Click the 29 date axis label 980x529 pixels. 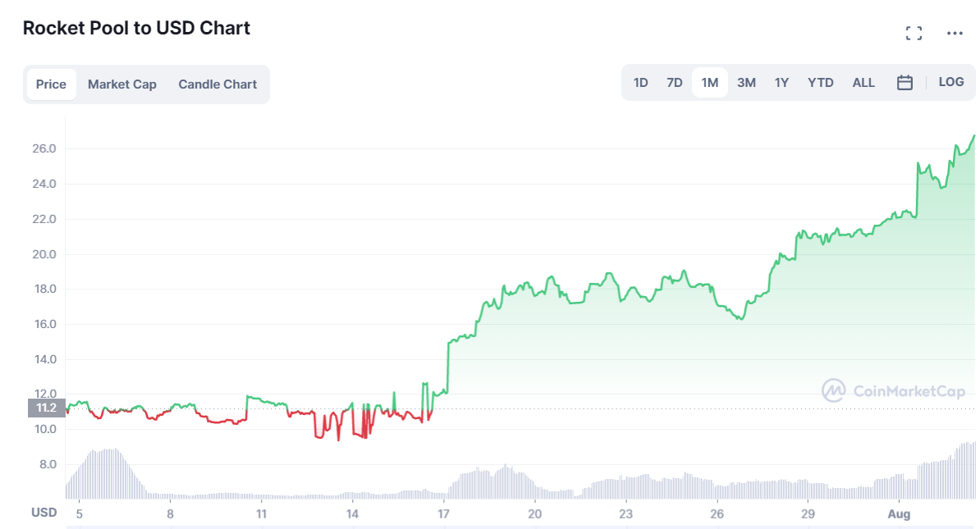tap(808, 514)
